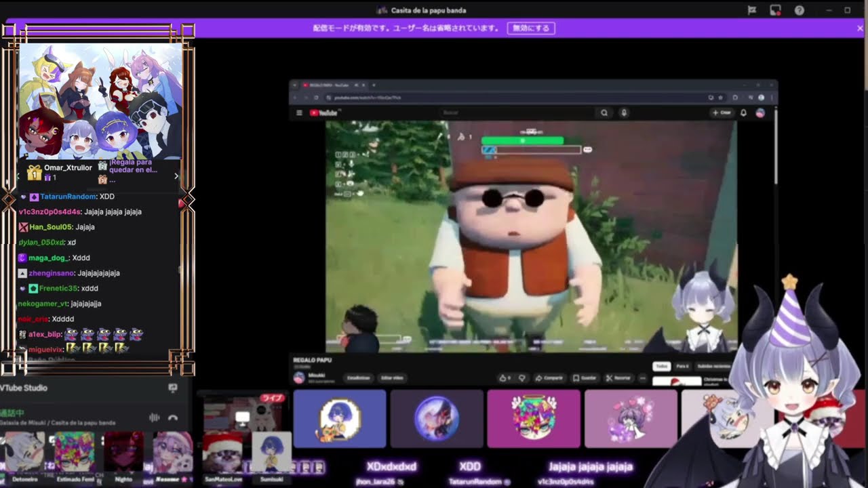Open a new browser tab plus
This screenshot has height=488, width=868.
point(373,85)
